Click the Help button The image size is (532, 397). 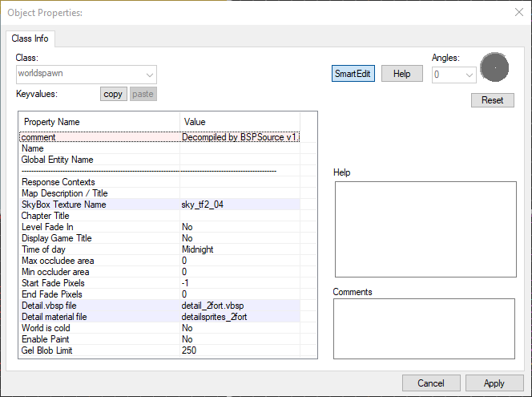(x=401, y=74)
